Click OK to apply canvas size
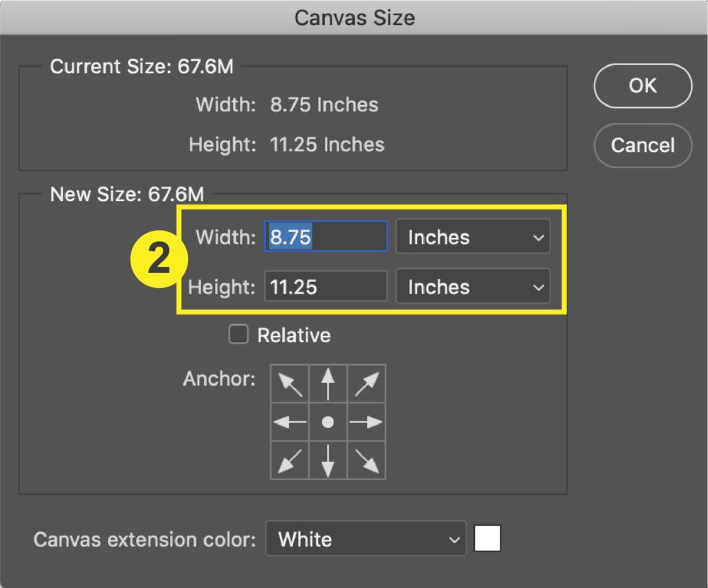Viewport: 708px width, 588px height. [642, 86]
